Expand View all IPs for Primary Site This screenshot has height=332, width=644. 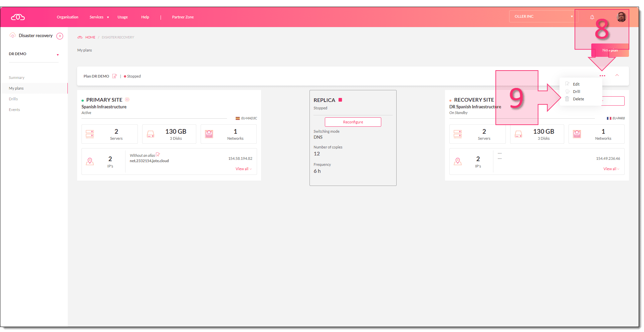pos(244,169)
